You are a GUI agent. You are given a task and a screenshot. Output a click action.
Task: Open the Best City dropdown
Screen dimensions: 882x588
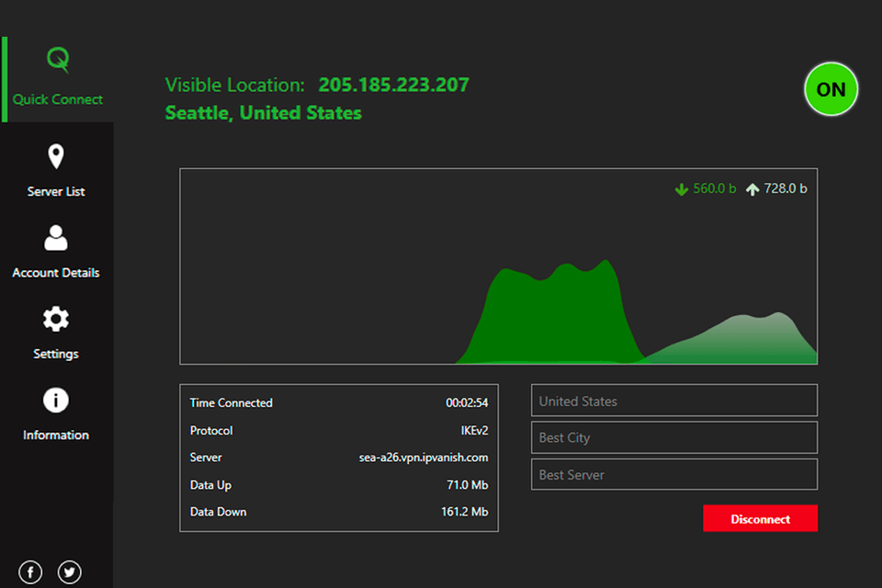coord(673,437)
